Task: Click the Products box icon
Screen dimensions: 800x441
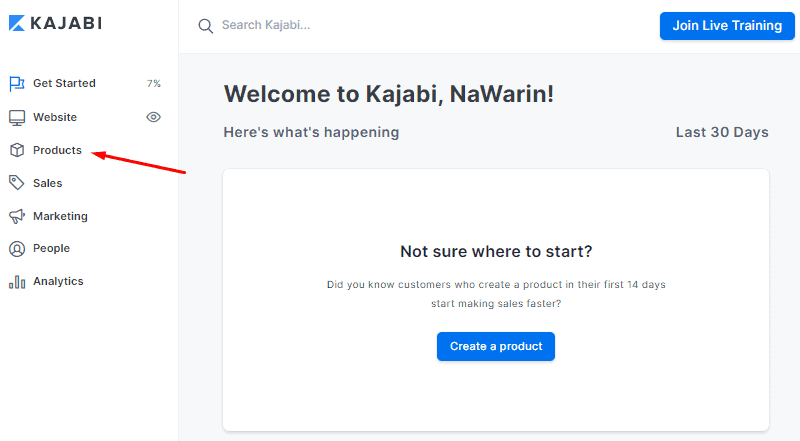Action: (x=17, y=150)
